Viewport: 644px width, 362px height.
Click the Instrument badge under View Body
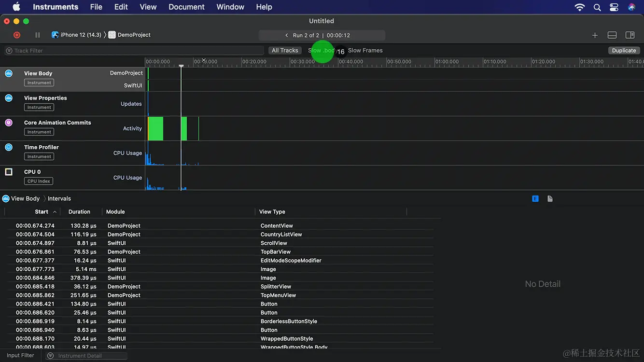click(39, 83)
